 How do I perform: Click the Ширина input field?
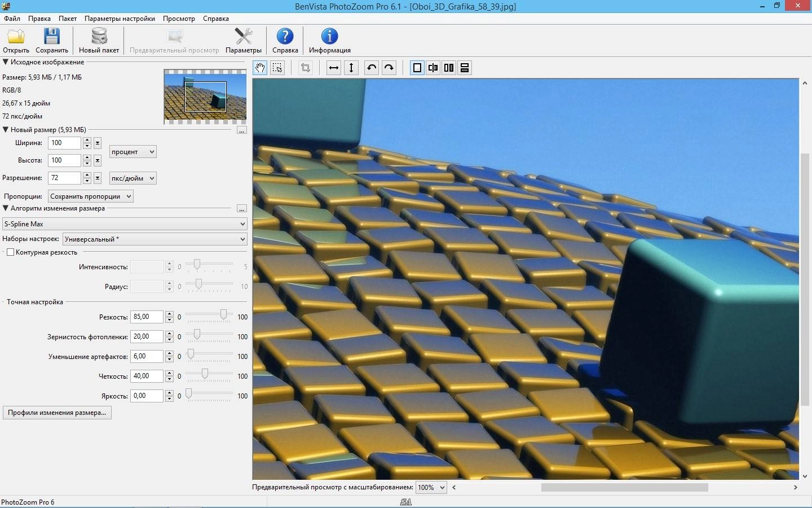(64, 143)
